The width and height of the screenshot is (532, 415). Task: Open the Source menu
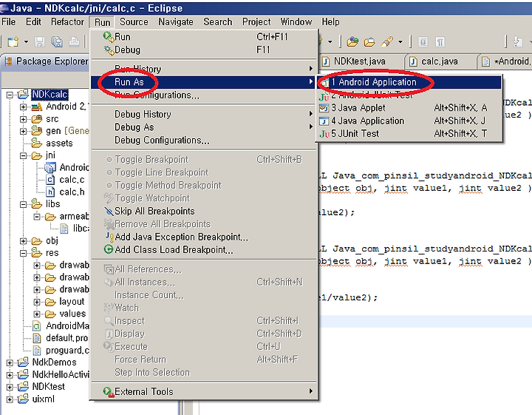(134, 21)
